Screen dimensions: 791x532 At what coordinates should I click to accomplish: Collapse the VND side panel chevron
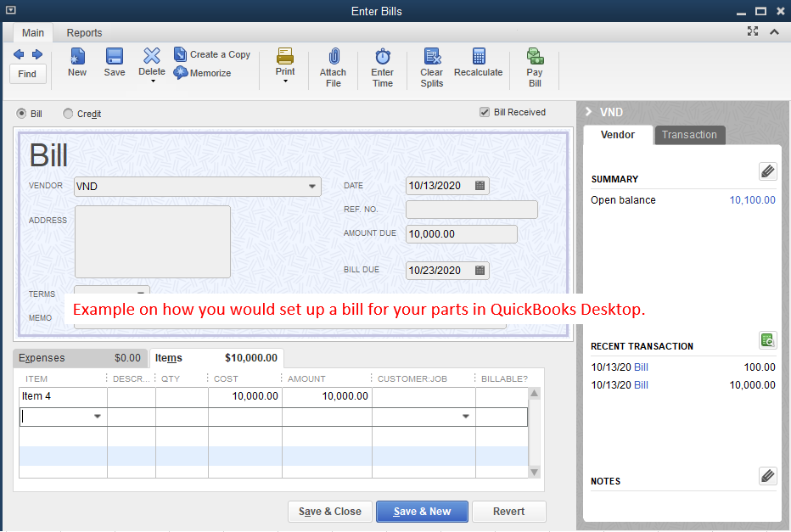[x=589, y=111]
